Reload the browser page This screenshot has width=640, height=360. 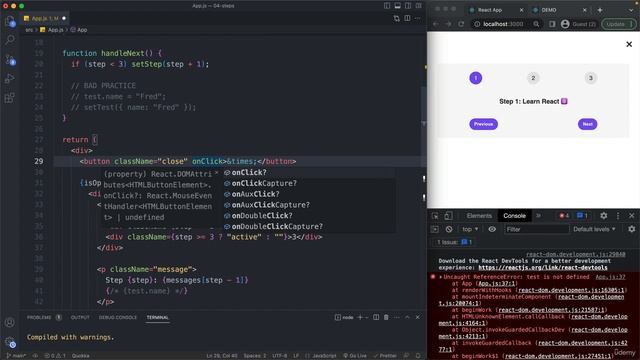[461, 24]
